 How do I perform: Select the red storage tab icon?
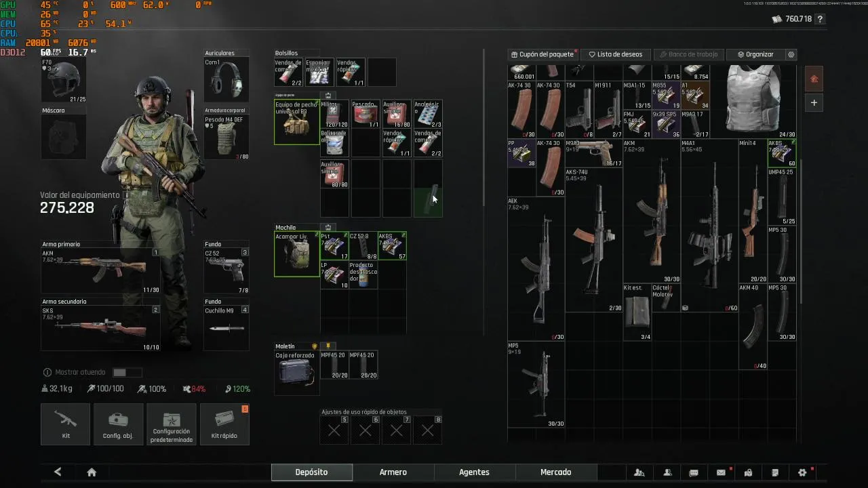point(814,79)
